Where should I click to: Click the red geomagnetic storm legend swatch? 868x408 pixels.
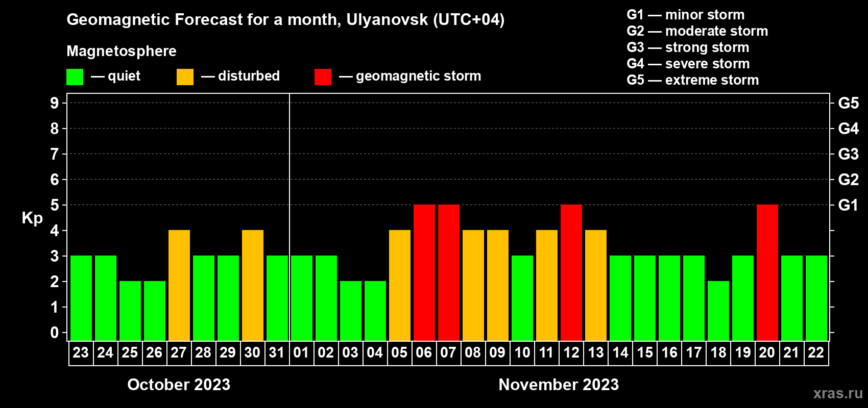(323, 77)
